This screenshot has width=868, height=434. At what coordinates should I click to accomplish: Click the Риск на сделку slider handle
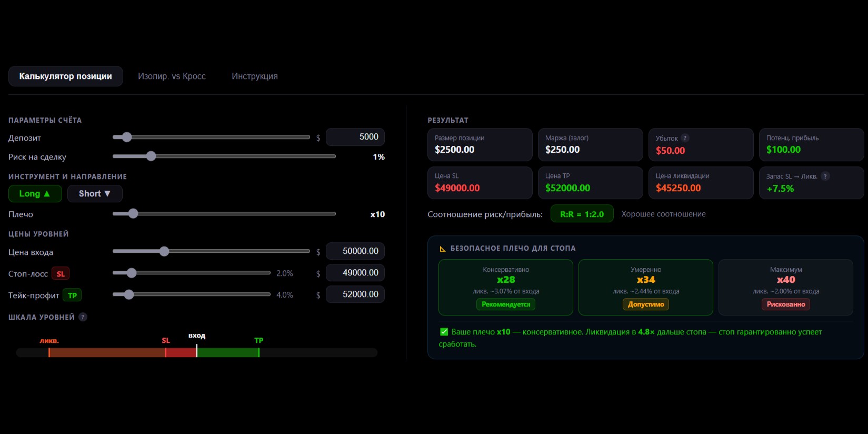[151, 156]
